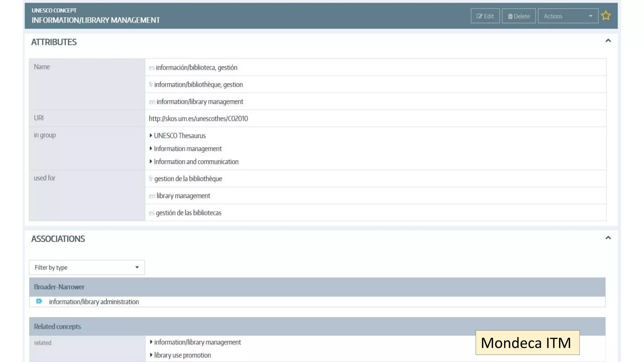
Task: Click the Related concepts section header
Action: pos(57,326)
